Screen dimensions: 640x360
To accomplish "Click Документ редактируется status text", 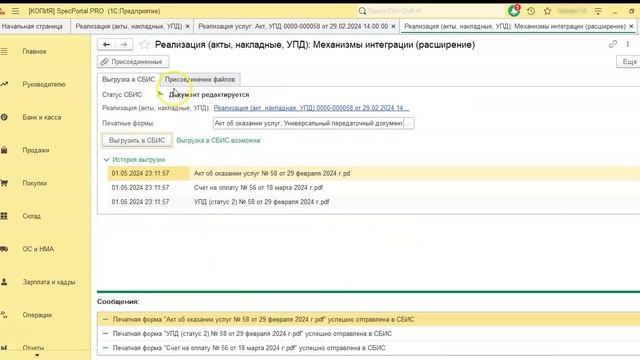I will (x=209, y=94).
